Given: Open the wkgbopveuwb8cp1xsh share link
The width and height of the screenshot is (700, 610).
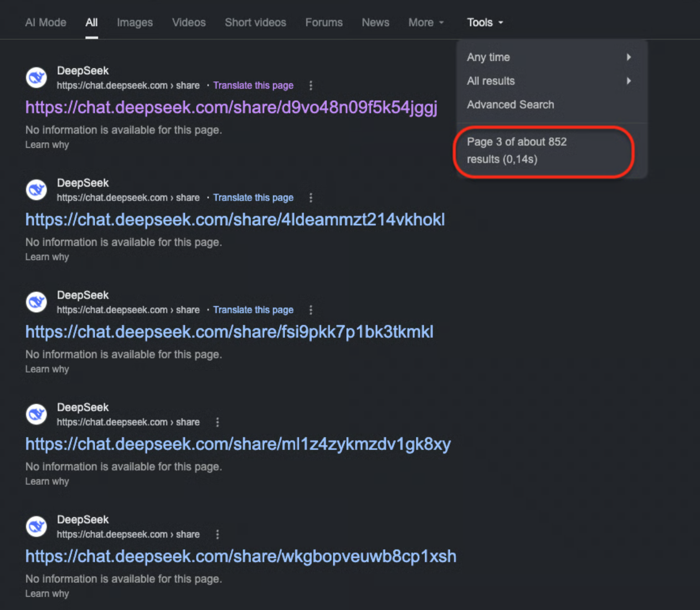Looking at the screenshot, I should [241, 556].
